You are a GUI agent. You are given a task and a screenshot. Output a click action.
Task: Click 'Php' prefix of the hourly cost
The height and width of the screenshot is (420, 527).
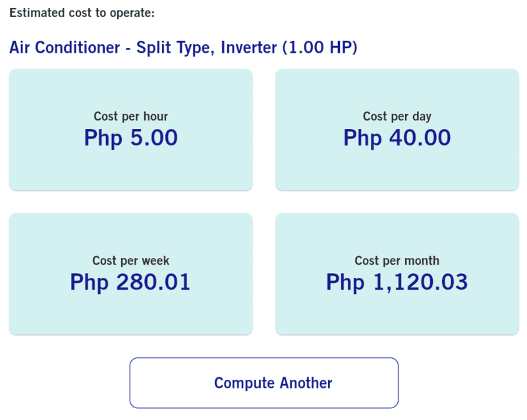[x=103, y=138]
